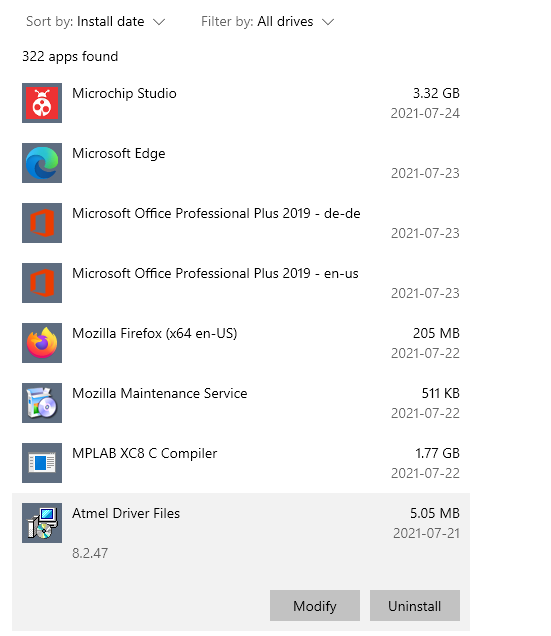Click the Microsoft Edge icon
Image resolution: width=551 pixels, height=636 pixels.
[42, 163]
